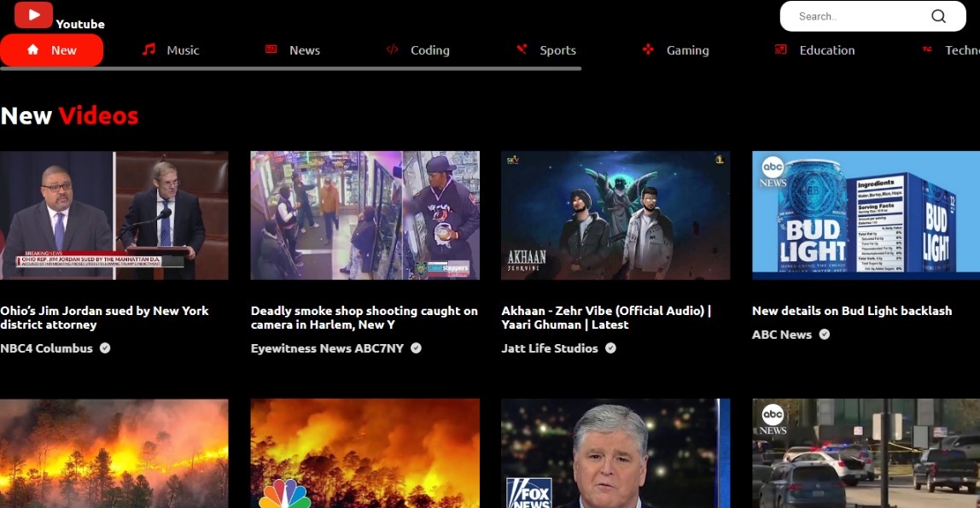Click the home icon in New tab
Screen dimensions: 980x508
pyautogui.click(x=33, y=50)
